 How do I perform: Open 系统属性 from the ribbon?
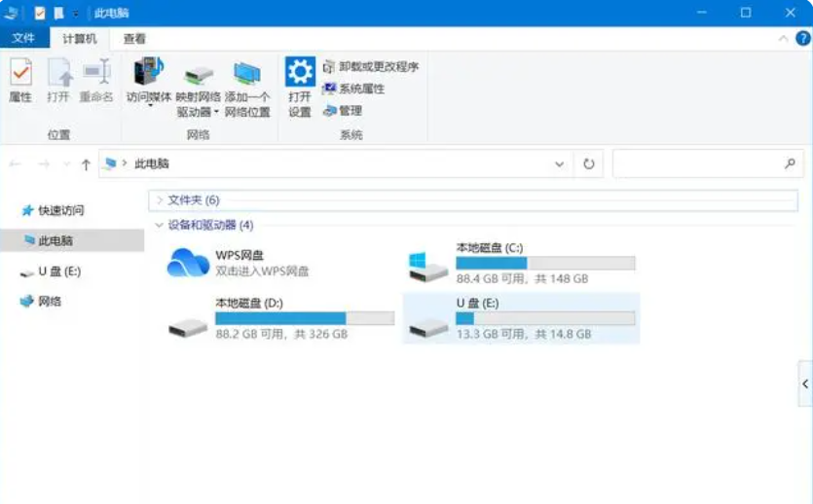pos(354,89)
